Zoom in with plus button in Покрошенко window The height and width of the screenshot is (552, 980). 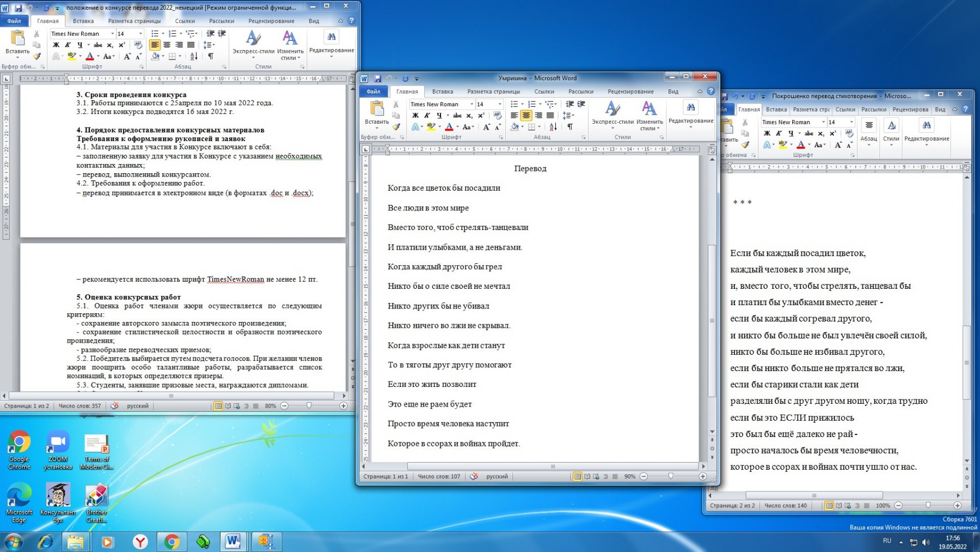(957, 506)
